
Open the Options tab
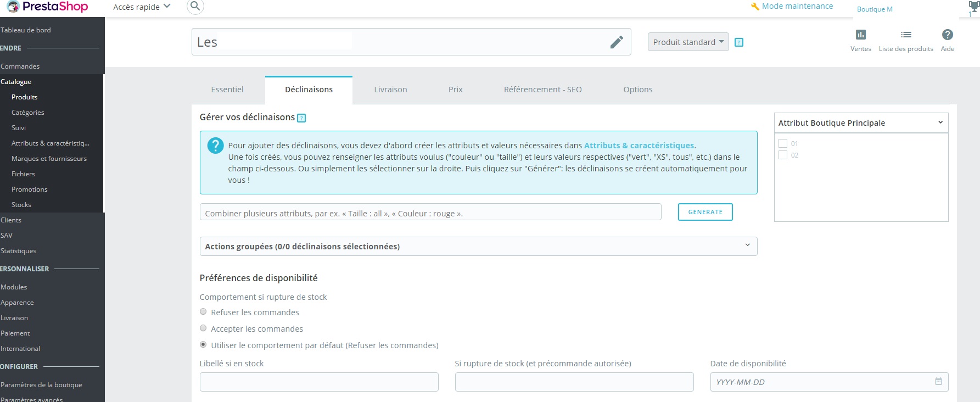click(x=638, y=90)
